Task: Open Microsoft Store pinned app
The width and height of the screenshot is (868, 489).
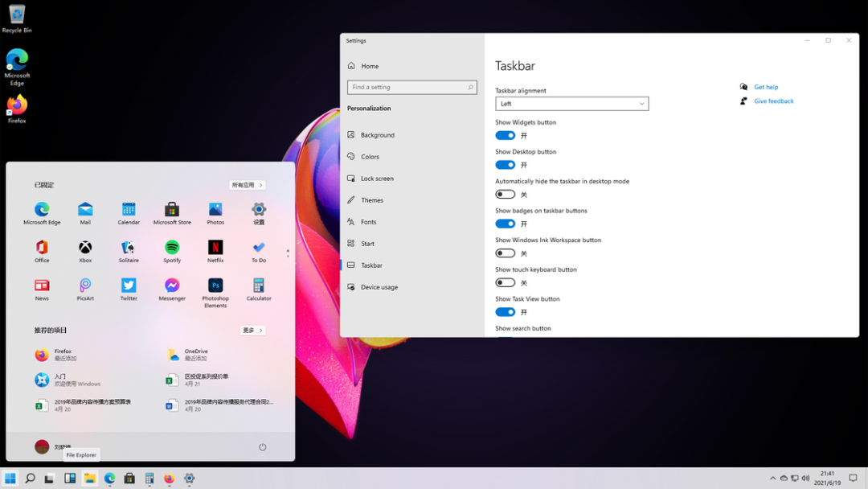Action: pos(172,210)
